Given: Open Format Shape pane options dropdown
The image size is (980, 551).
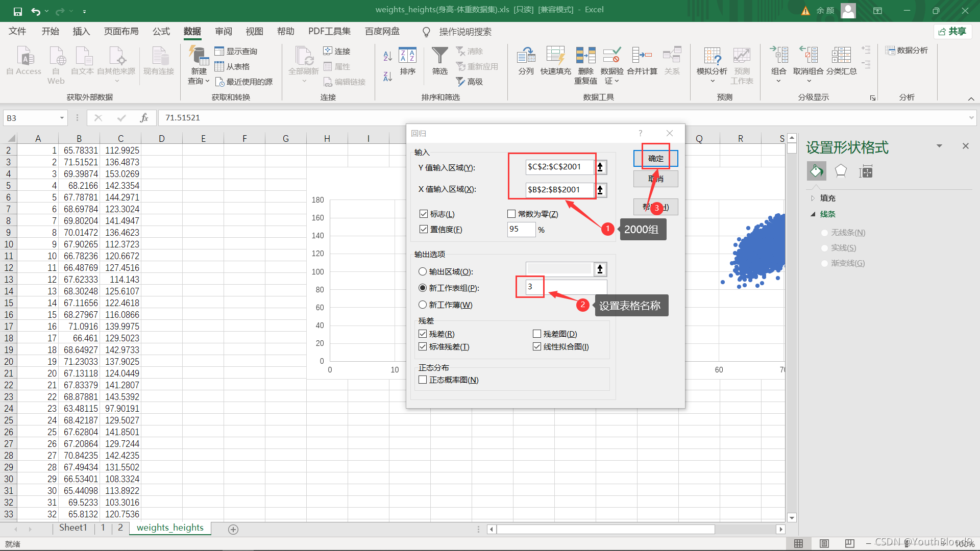Looking at the screenshot, I should [x=939, y=146].
